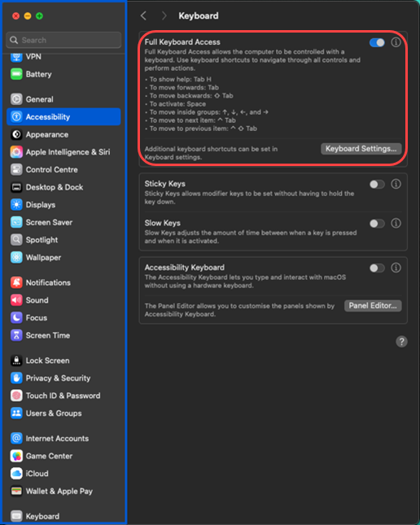Viewport: 420px width, 525px height.
Task: Open Apple Intelligence & Siri icon
Action: click(x=16, y=152)
